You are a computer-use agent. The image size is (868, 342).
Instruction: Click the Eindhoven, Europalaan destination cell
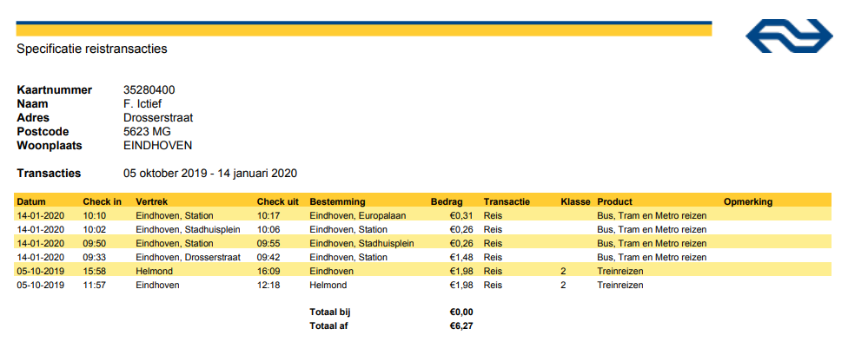coord(358,216)
